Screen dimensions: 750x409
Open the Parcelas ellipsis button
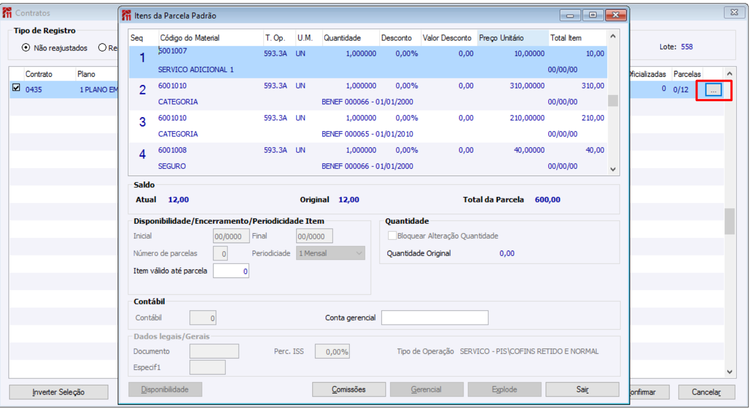coord(712,89)
